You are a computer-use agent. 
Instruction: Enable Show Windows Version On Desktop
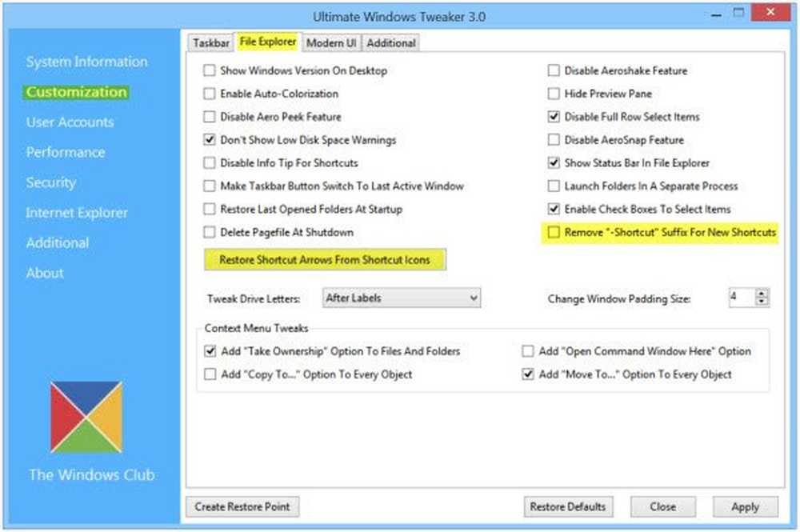click(x=209, y=70)
